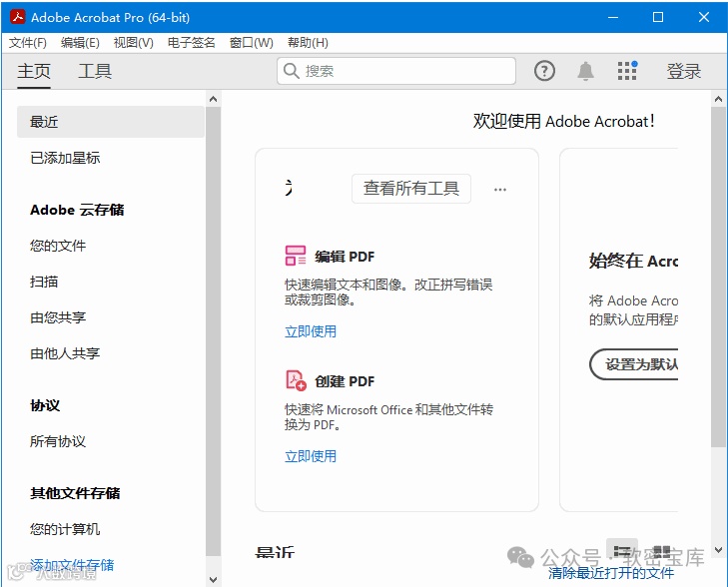Open notifications bell icon

[x=585, y=71]
